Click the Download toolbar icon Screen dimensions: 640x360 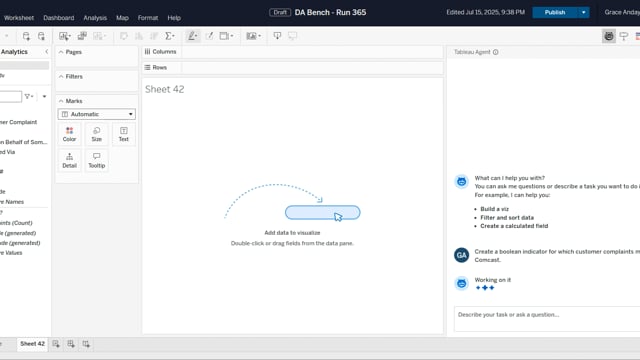tap(277, 36)
